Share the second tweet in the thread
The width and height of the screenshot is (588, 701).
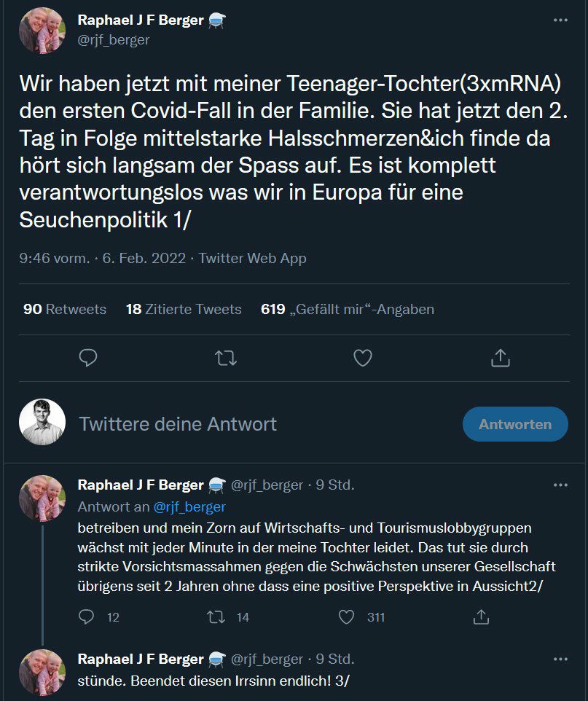[480, 617]
